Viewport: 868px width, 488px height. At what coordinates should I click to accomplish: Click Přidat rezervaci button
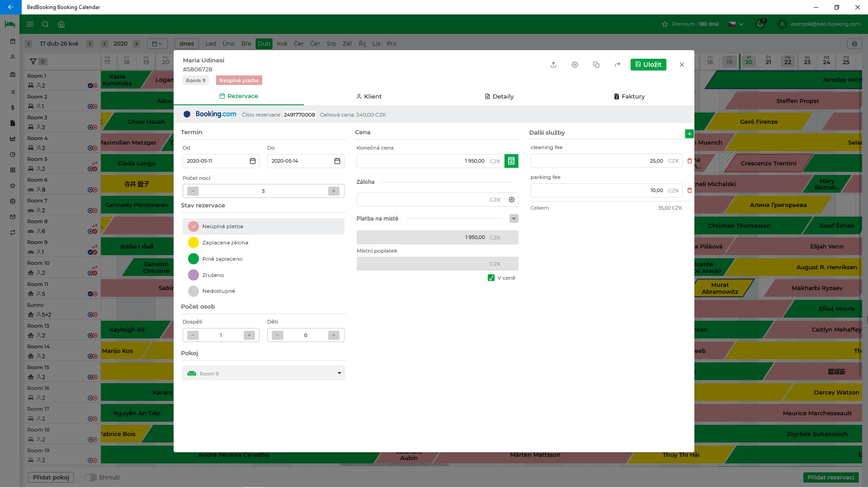coord(831,478)
